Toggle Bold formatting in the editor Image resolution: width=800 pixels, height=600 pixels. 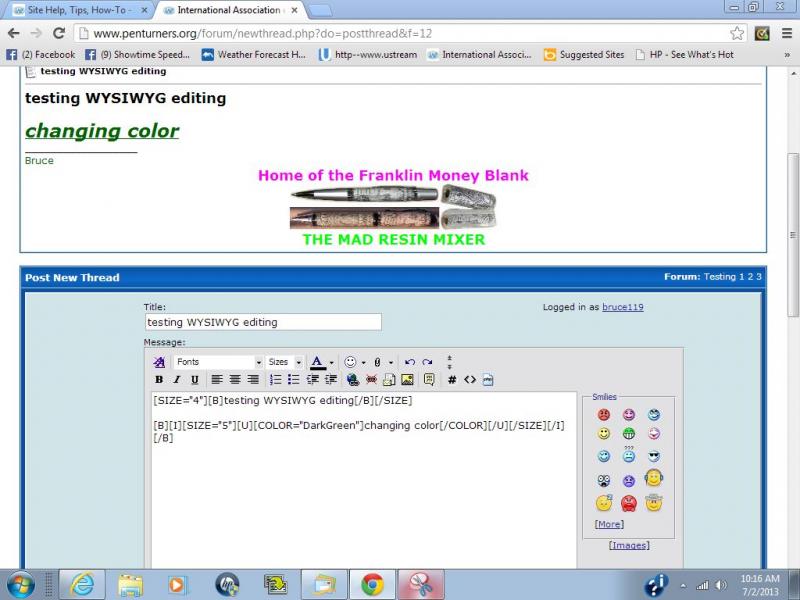coord(159,380)
